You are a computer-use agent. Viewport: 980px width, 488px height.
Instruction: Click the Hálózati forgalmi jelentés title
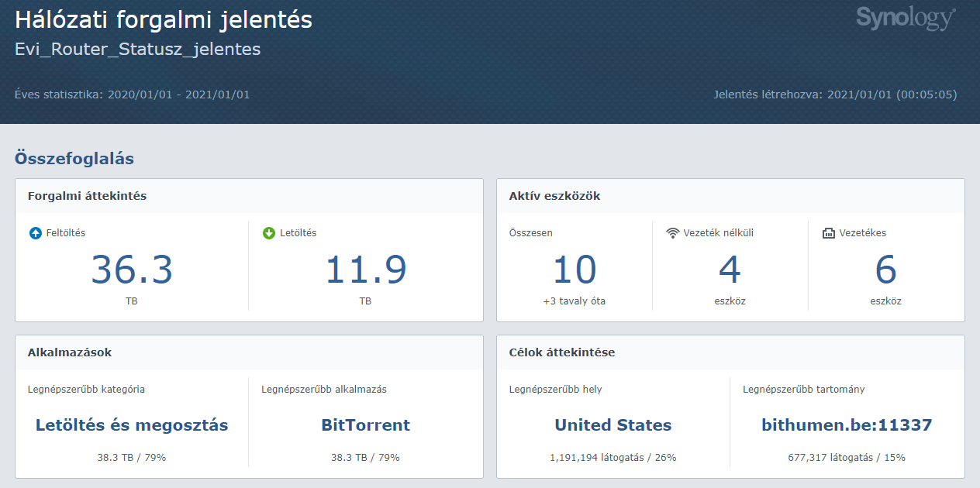164,20
